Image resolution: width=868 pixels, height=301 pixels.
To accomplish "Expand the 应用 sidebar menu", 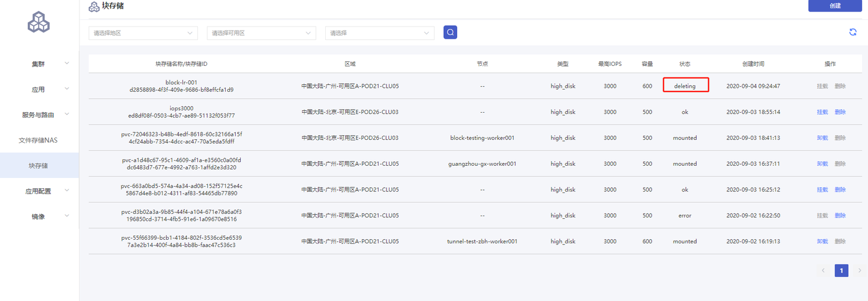I will click(x=39, y=90).
